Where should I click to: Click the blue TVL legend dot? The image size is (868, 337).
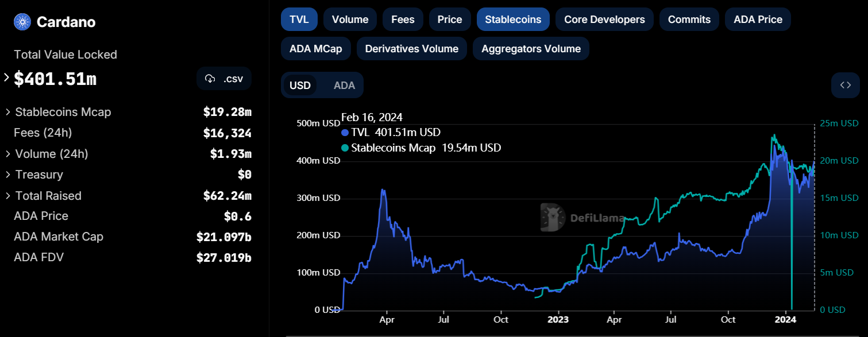click(x=345, y=133)
